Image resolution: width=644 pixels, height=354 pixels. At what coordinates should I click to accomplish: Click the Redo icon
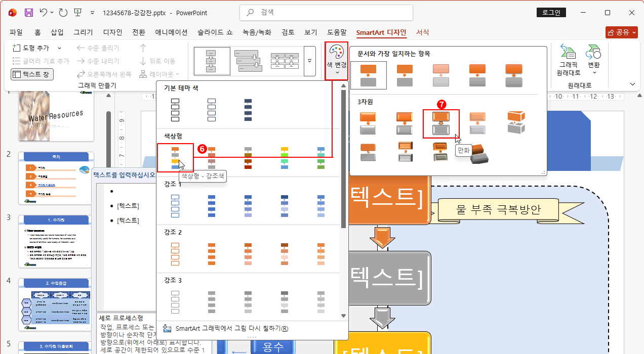coord(62,12)
